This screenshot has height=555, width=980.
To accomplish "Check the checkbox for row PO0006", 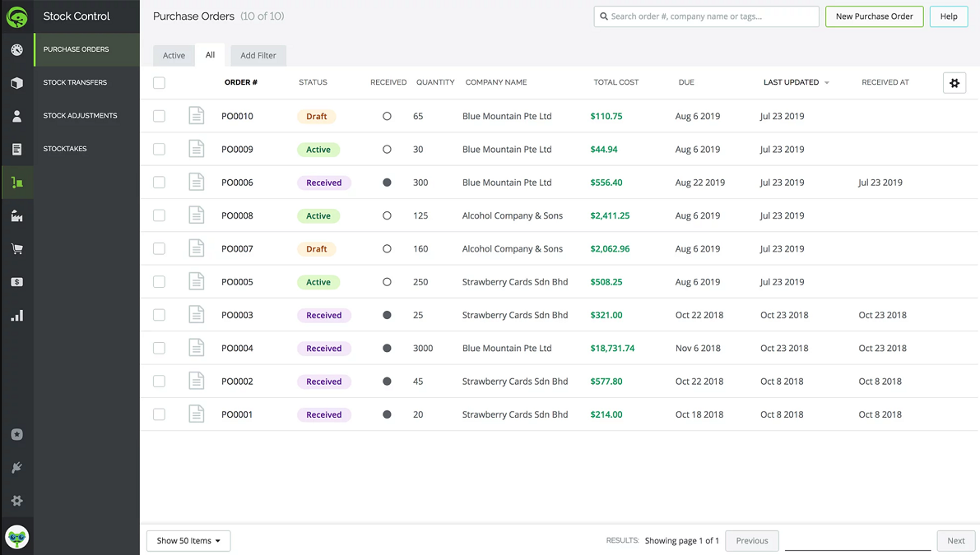I will 159,182.
